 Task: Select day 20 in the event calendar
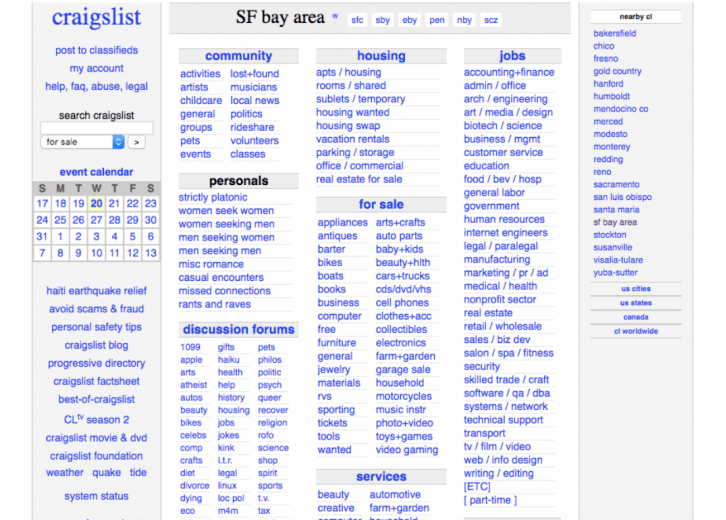(96, 203)
